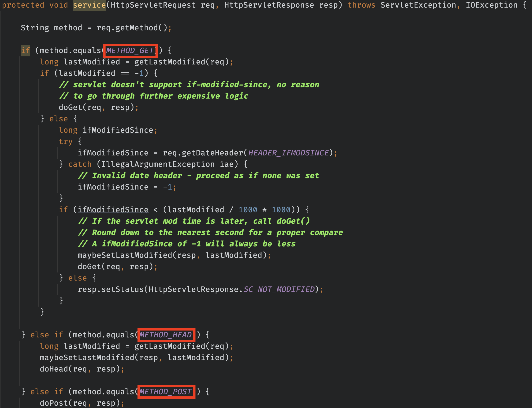The image size is (532, 408).
Task: Click the 'Invalid date header' comment
Action: (198, 176)
